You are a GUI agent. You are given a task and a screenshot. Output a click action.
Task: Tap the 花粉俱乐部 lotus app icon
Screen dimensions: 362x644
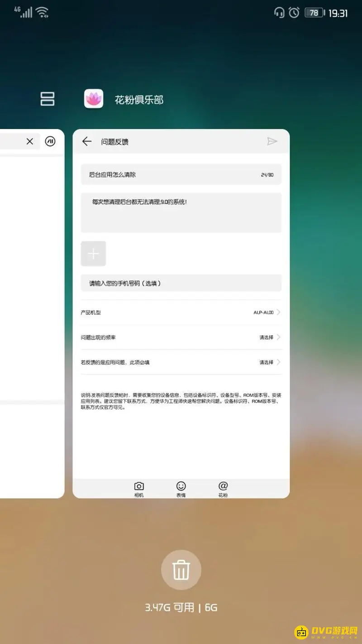click(x=94, y=99)
